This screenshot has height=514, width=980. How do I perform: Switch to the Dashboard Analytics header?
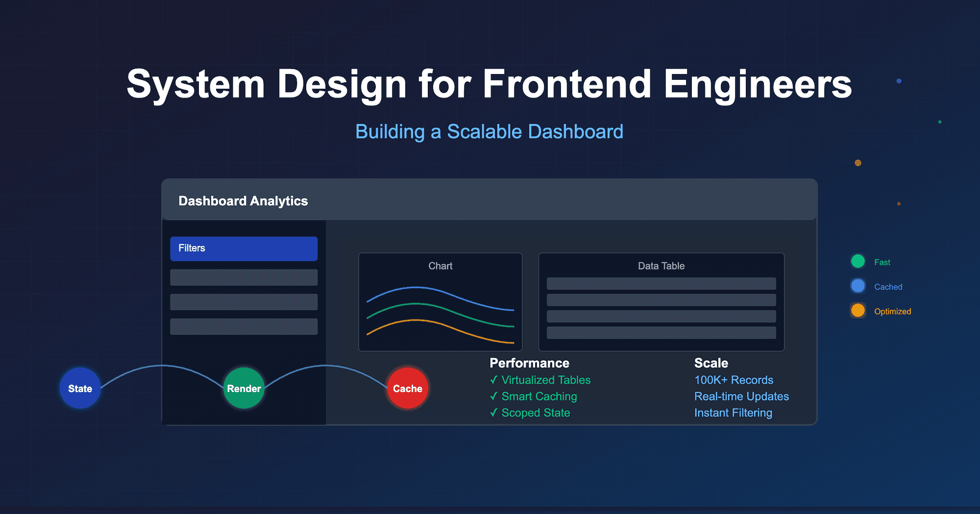pyautogui.click(x=243, y=201)
